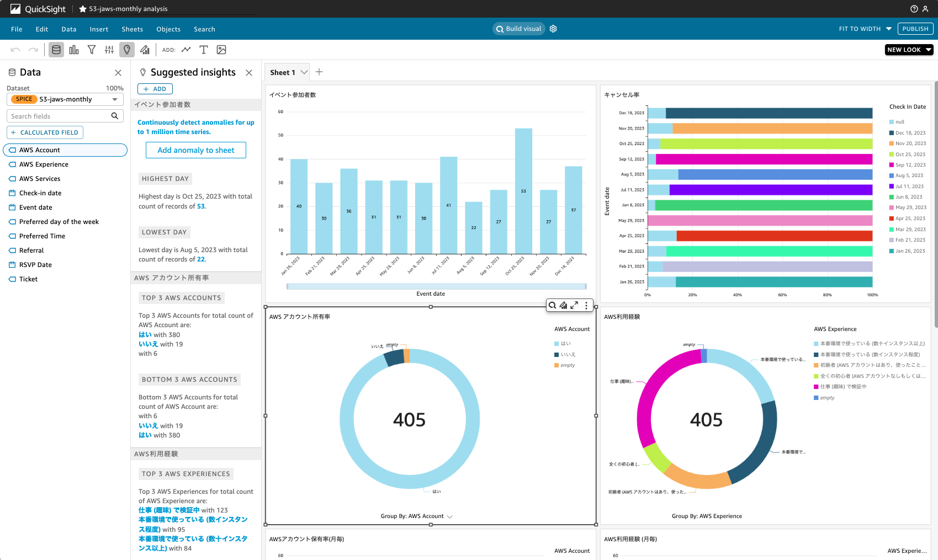Viewport: 938px width, 560px height.
Task: Add a line insight icon in toolbar
Action: coord(186,50)
